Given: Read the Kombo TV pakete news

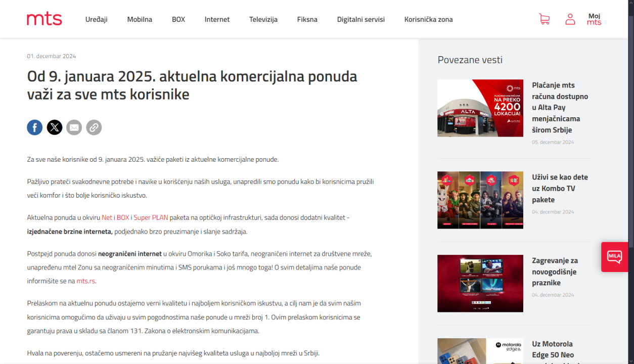Looking at the screenshot, I should [x=560, y=188].
